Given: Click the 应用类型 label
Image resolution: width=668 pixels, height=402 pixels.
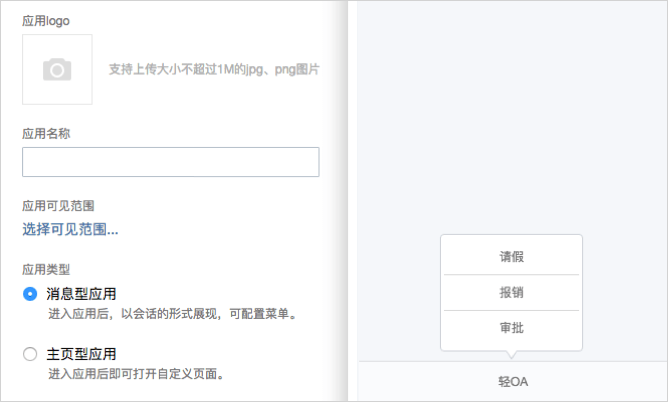Looking at the screenshot, I should point(46,270).
